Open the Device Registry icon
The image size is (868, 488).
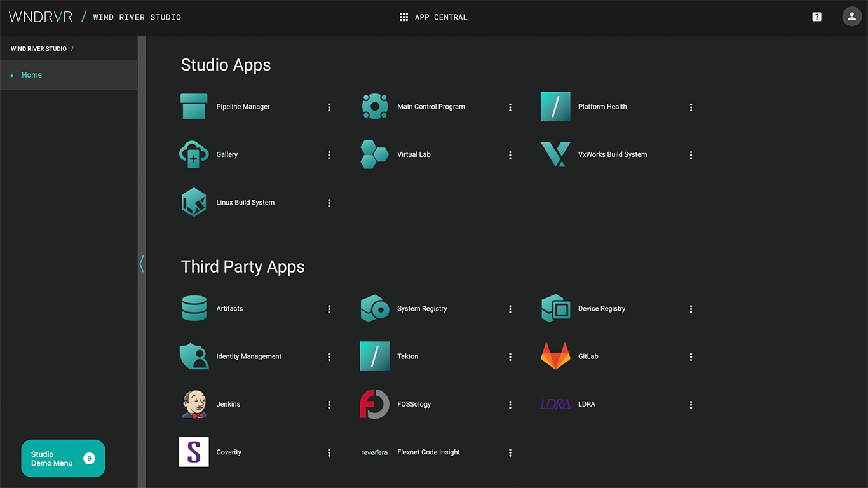click(x=555, y=308)
